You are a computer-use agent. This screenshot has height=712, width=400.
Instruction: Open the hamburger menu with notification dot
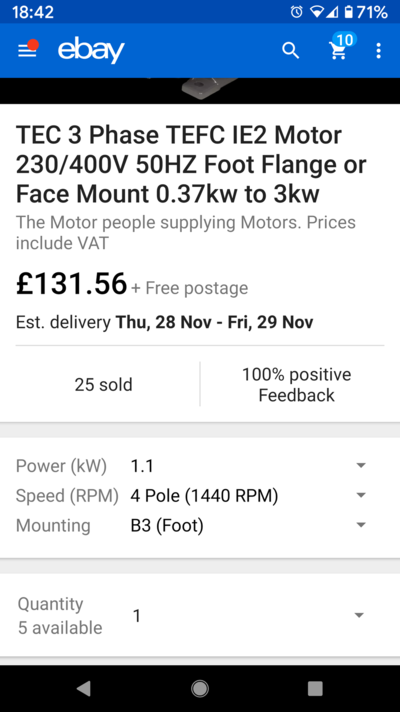[28, 50]
